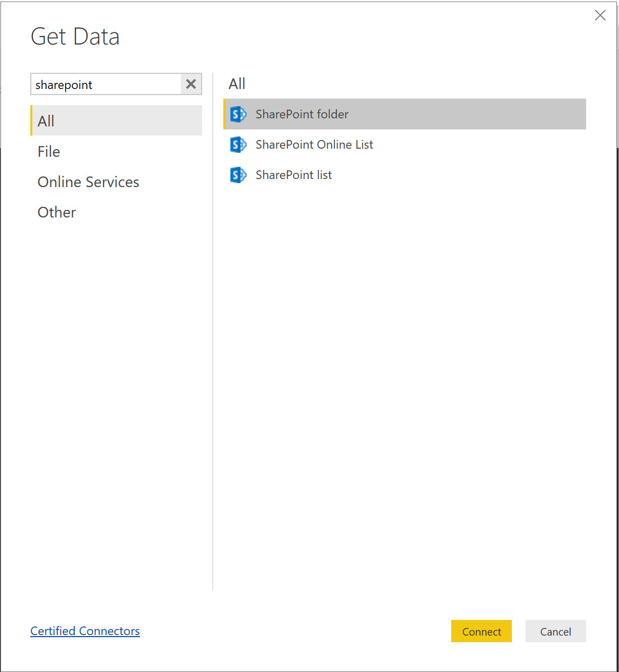The image size is (619, 672).
Task: Click the SharePoint Online List connector icon
Action: click(x=238, y=145)
